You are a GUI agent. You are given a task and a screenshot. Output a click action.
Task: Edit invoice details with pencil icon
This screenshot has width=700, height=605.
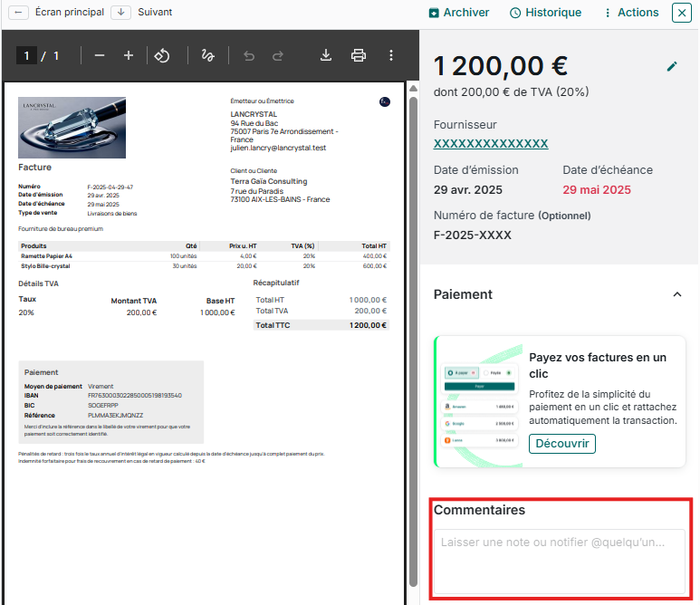[x=672, y=66]
